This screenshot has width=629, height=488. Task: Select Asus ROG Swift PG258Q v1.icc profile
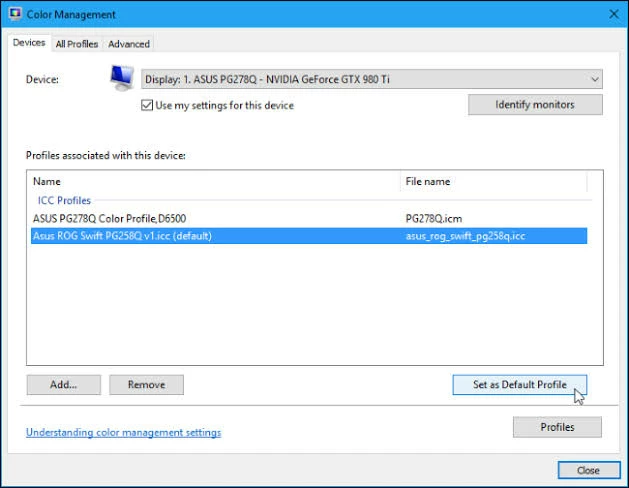309,236
